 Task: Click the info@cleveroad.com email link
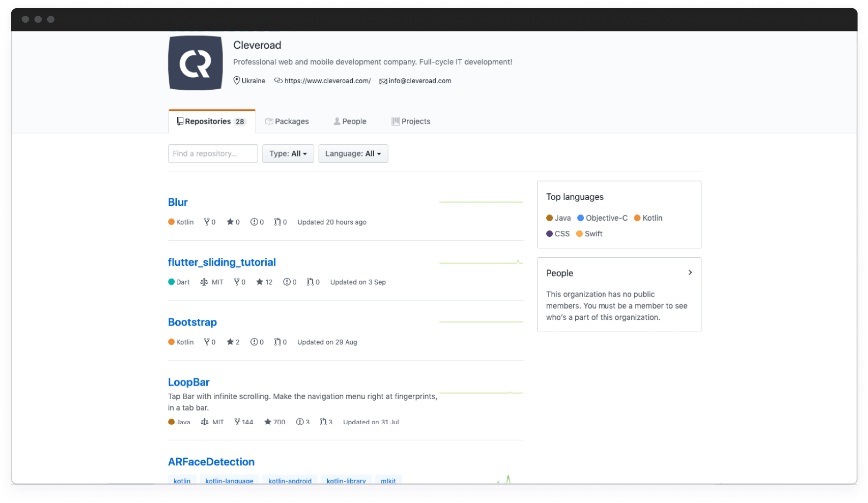click(x=420, y=81)
